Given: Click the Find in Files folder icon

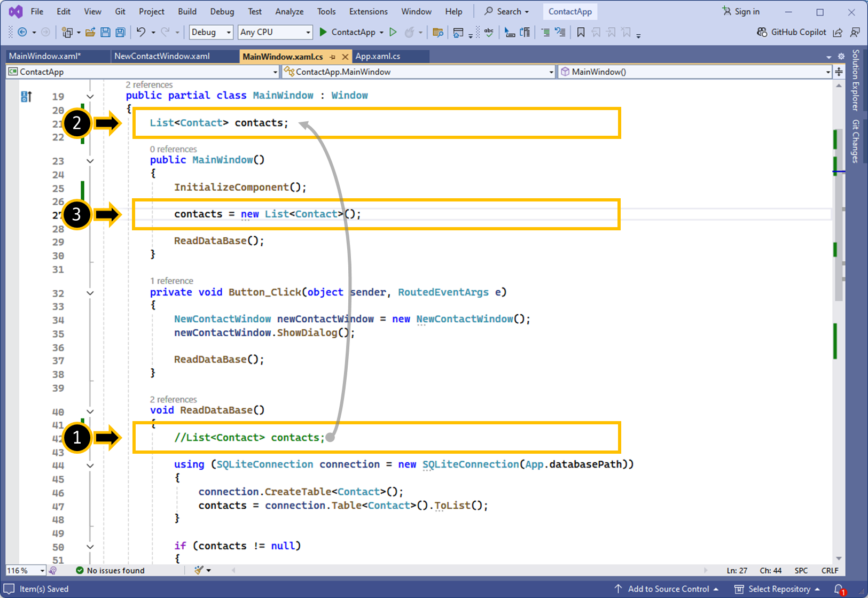Looking at the screenshot, I should 438,32.
